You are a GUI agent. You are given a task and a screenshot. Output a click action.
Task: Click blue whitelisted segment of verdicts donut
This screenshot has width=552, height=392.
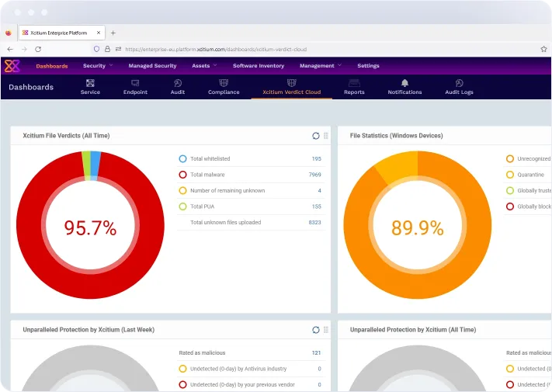click(x=95, y=165)
